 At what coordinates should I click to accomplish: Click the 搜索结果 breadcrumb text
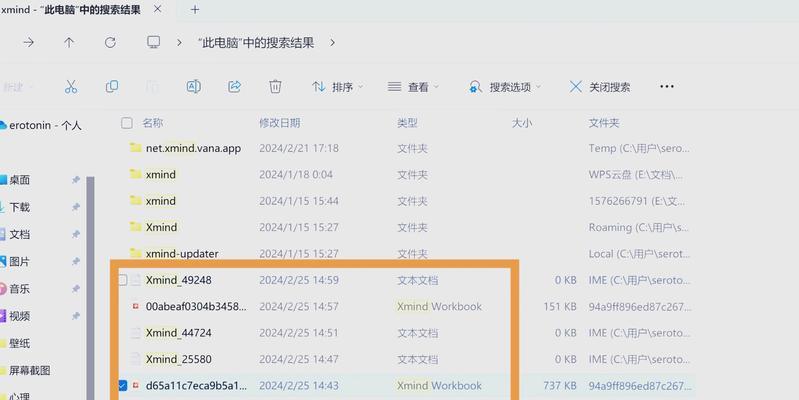pos(256,43)
